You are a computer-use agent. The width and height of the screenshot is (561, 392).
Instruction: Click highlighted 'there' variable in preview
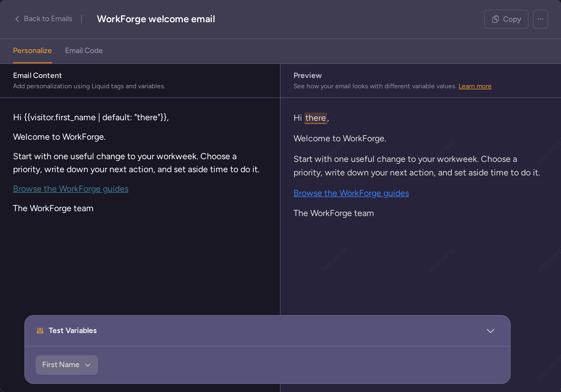point(315,118)
